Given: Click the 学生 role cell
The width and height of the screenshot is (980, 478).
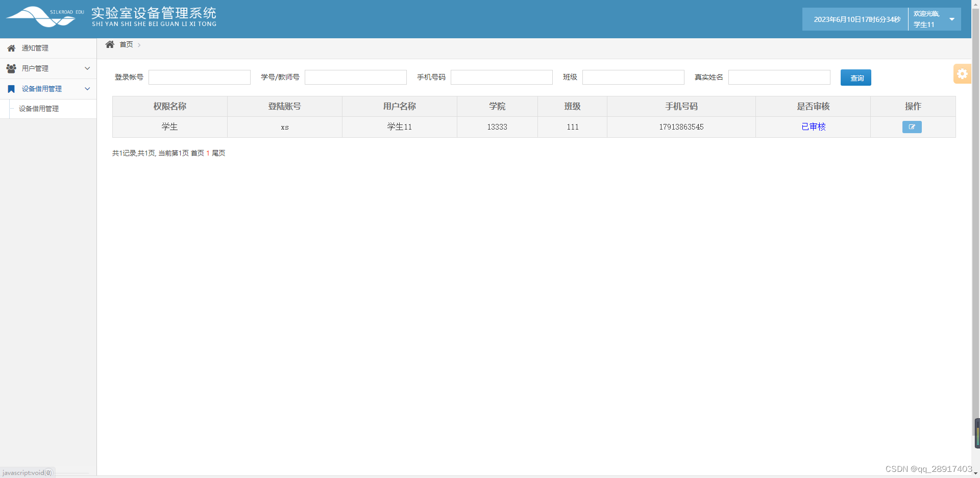Looking at the screenshot, I should tap(170, 127).
